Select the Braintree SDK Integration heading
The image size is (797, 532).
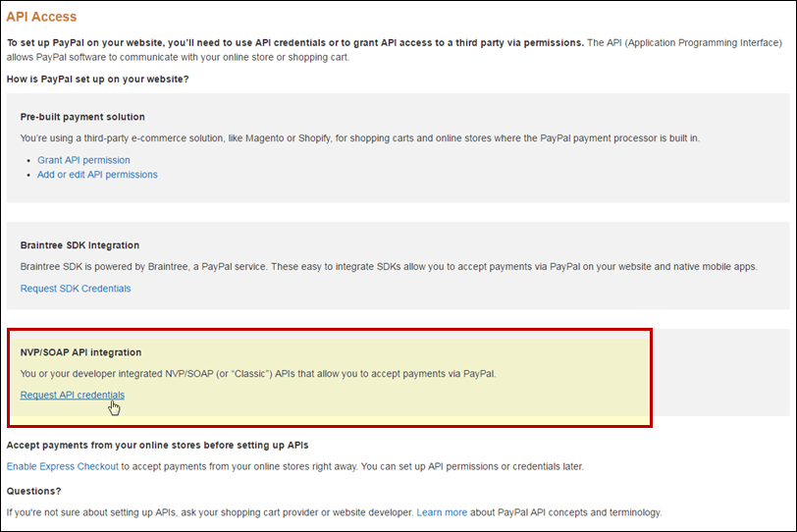(80, 245)
